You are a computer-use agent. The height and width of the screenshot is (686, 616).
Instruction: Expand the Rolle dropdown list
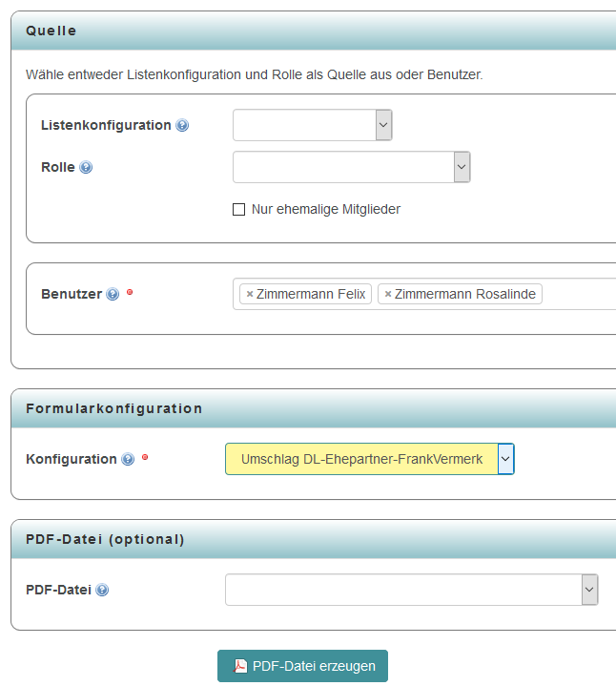[351, 167]
